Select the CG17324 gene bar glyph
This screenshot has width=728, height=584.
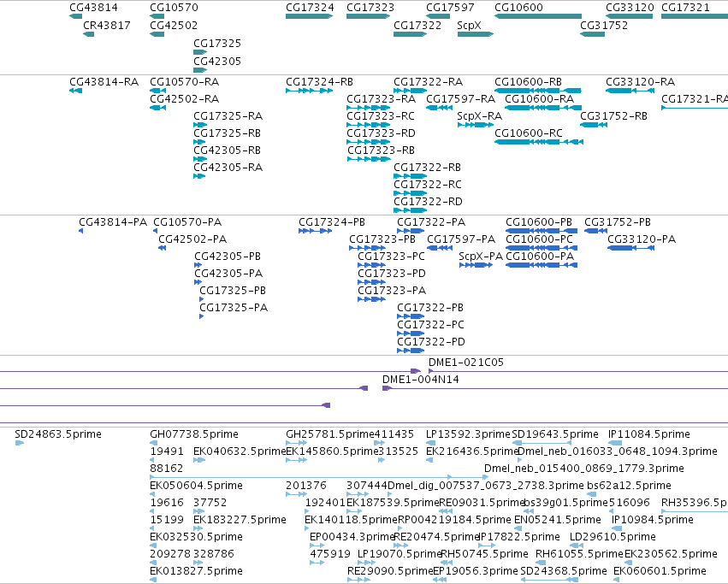click(x=309, y=16)
